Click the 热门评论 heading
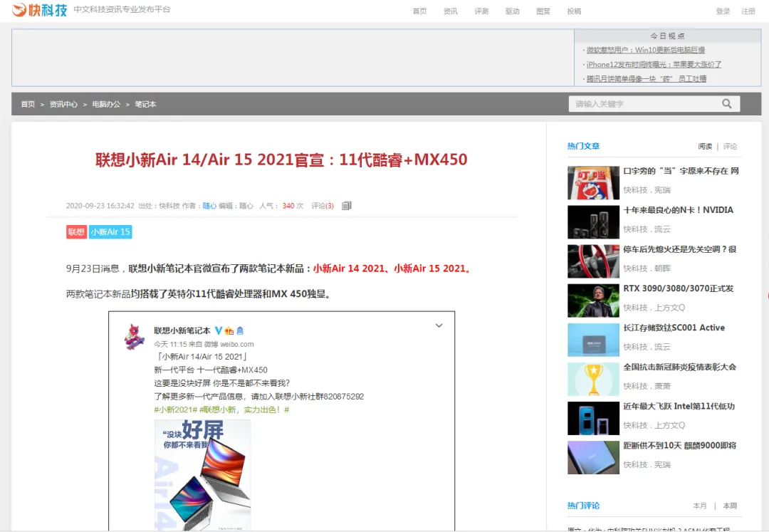 pyautogui.click(x=583, y=506)
